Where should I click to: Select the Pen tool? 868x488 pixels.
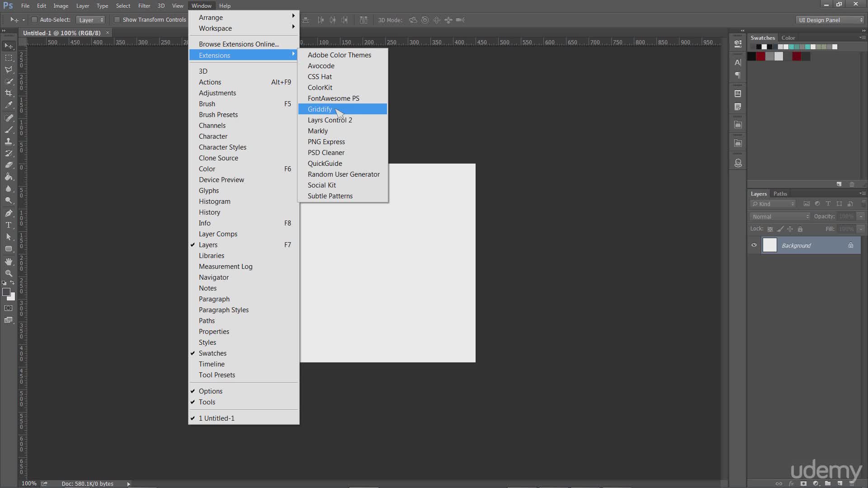click(x=9, y=213)
